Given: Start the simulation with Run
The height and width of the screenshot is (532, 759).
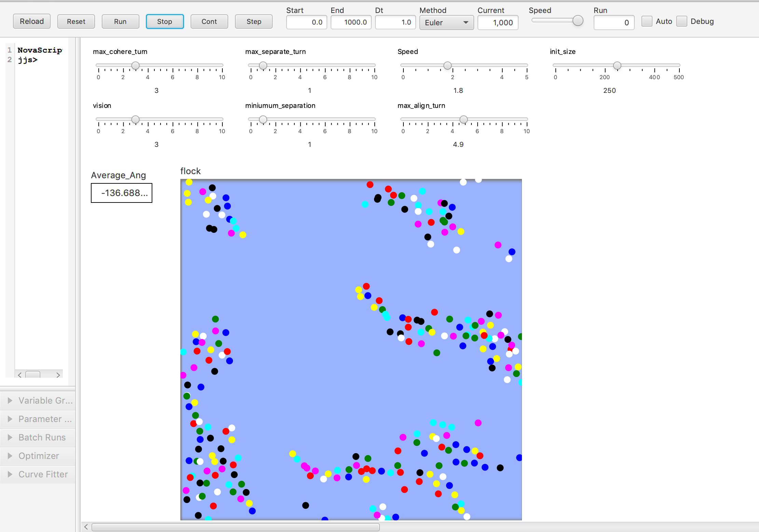Looking at the screenshot, I should 120,22.
